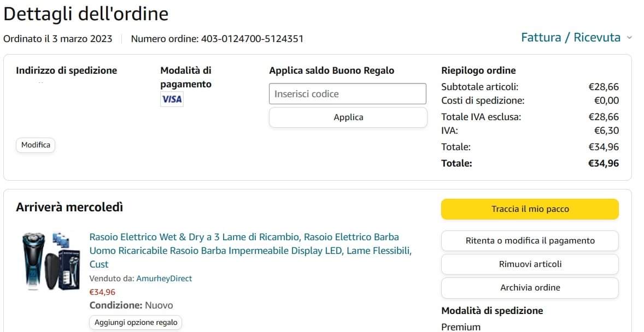Click the Riepilogo ordine heading
The height and width of the screenshot is (332, 644).
pyautogui.click(x=478, y=70)
